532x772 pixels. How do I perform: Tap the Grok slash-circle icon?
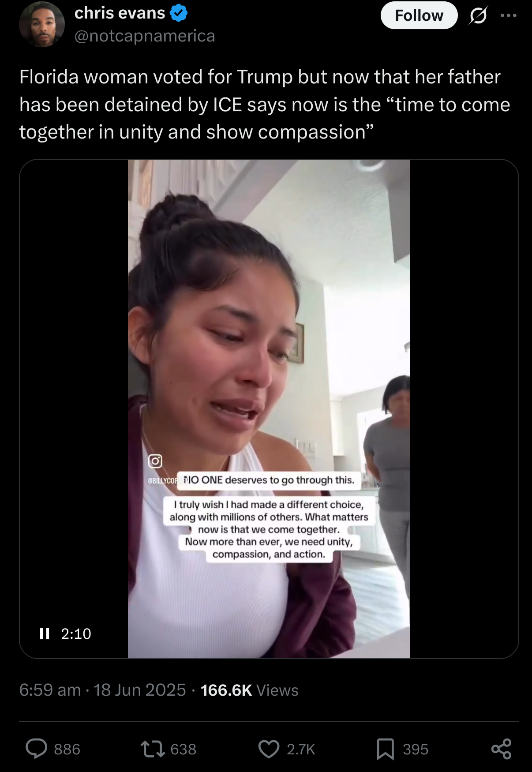pos(478,16)
